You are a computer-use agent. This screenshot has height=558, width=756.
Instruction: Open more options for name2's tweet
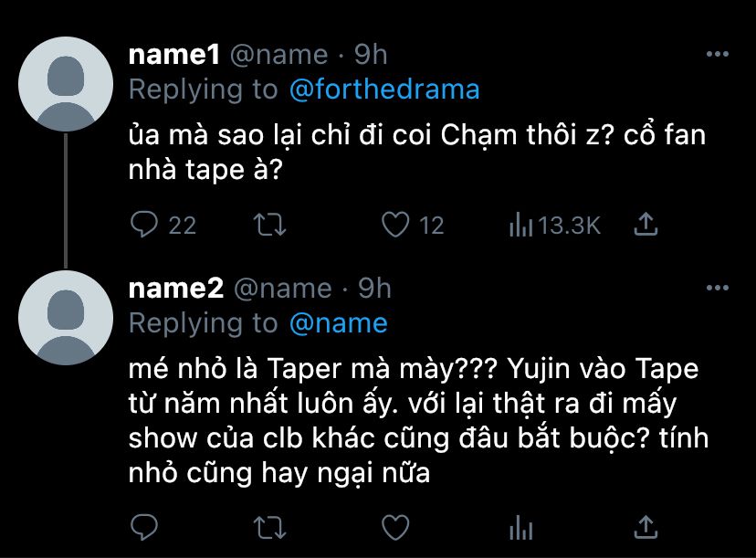(719, 289)
